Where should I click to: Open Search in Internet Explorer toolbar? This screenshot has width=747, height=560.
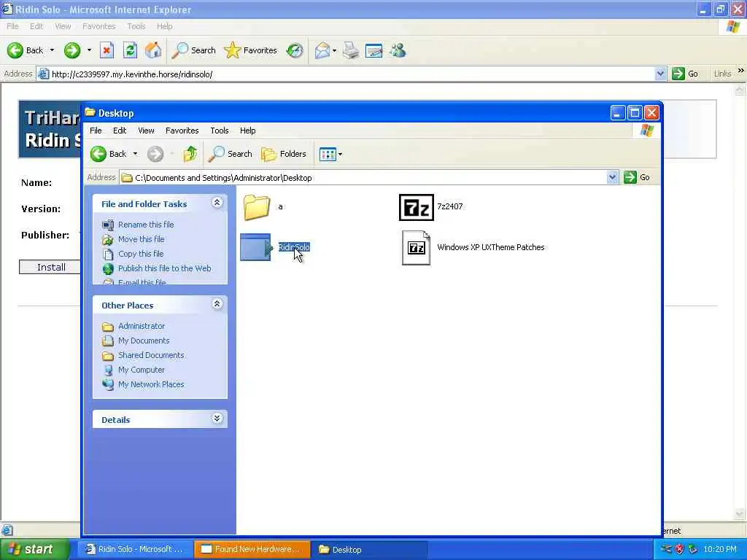[x=194, y=50]
